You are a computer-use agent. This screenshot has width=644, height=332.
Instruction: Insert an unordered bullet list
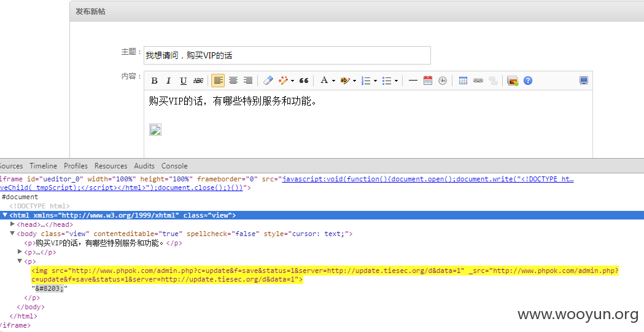point(387,81)
